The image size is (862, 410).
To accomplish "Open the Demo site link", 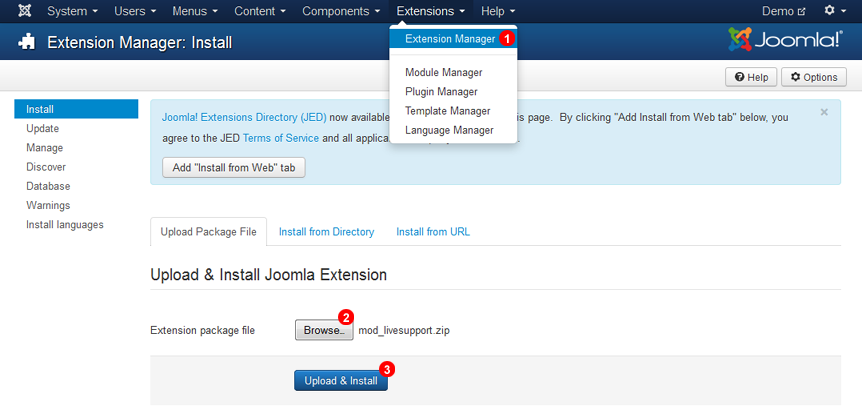I will click(784, 11).
